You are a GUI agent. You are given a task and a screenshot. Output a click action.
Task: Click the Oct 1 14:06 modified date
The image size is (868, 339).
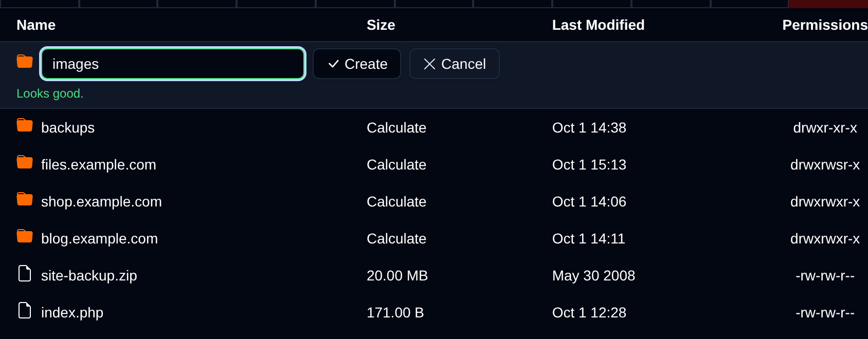(x=589, y=202)
